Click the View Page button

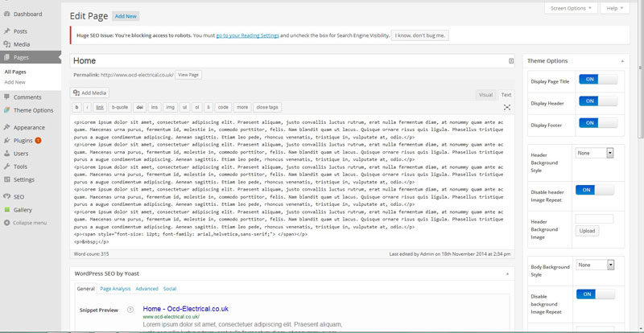[188, 75]
